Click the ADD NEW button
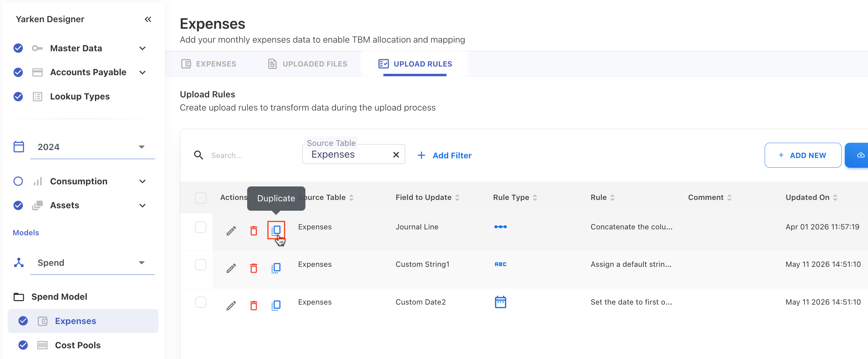The height and width of the screenshot is (359, 868). (x=803, y=155)
